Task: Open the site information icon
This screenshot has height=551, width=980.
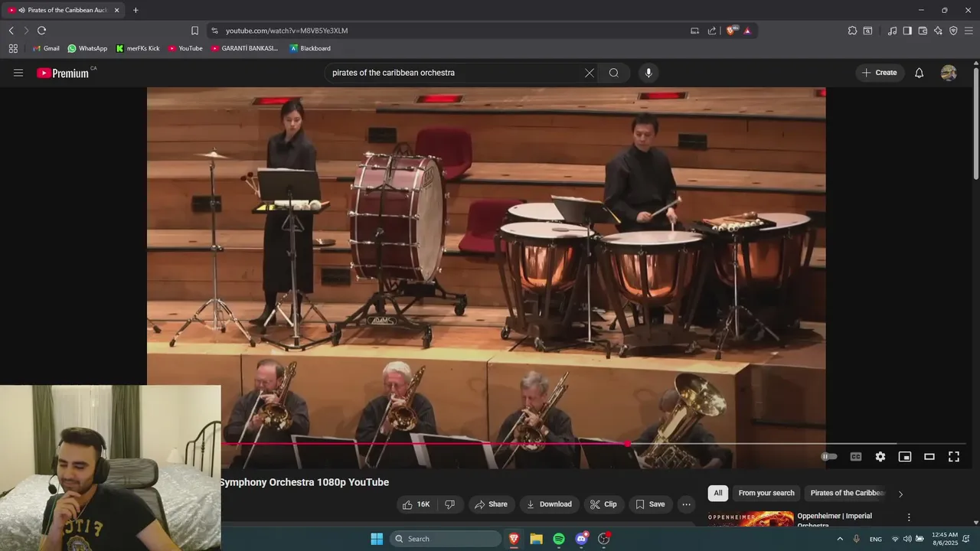Action: [x=214, y=31]
